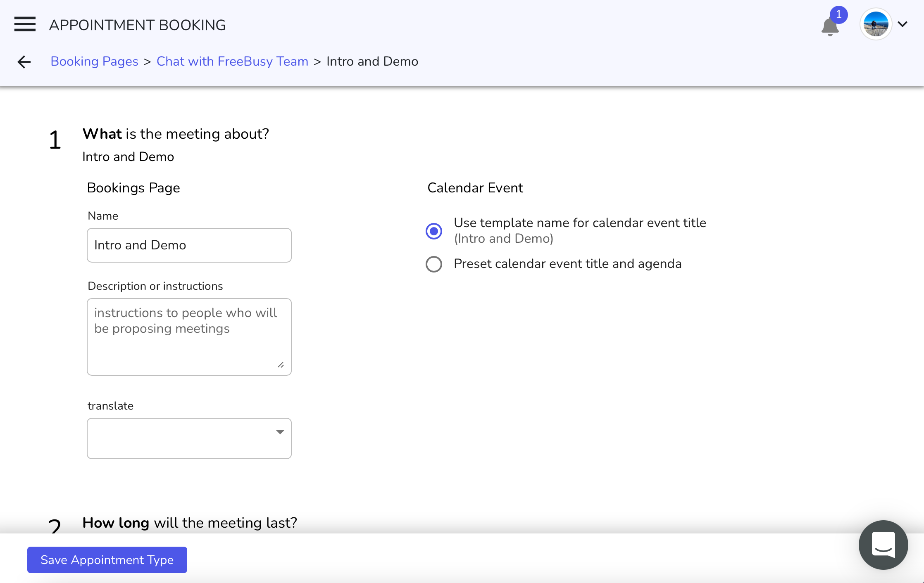The height and width of the screenshot is (583, 924).
Task: Expand the account menu chevron
Action: (x=903, y=24)
